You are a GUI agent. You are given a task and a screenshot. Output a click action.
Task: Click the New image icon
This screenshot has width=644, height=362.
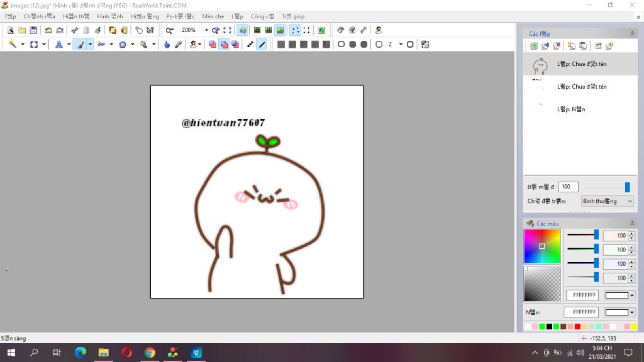[x=11, y=30]
